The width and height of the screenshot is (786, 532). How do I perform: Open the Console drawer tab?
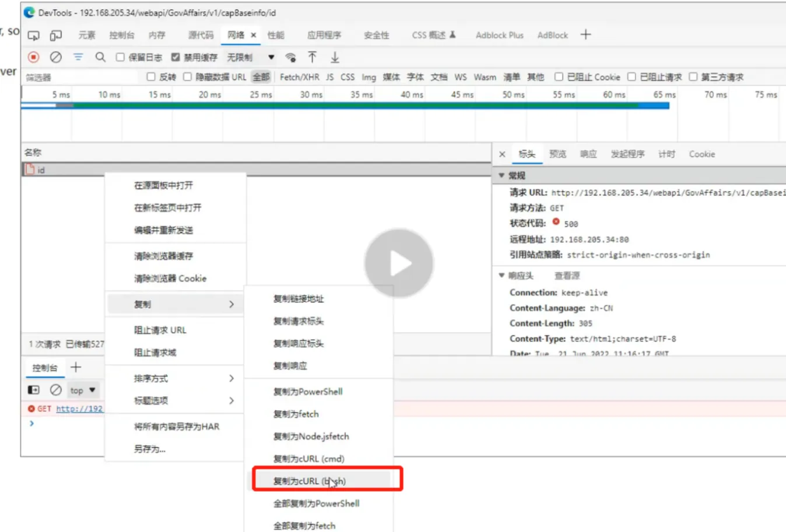click(45, 368)
